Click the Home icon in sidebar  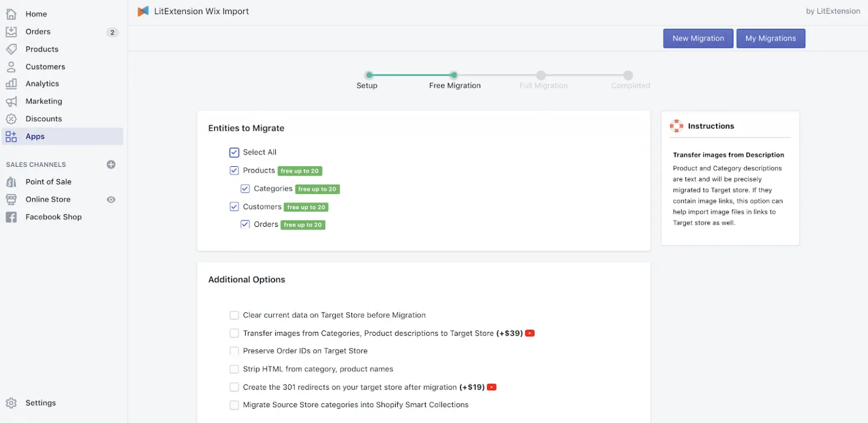click(11, 14)
